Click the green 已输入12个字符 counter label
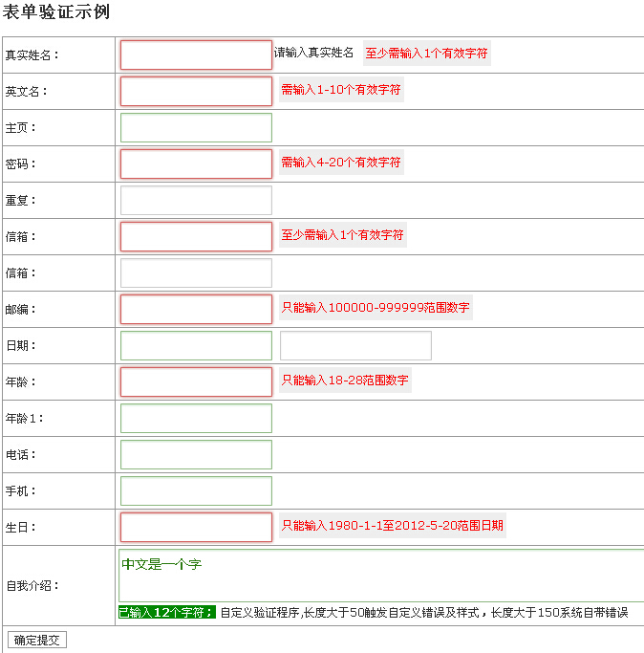The width and height of the screenshot is (644, 653). pos(166,613)
